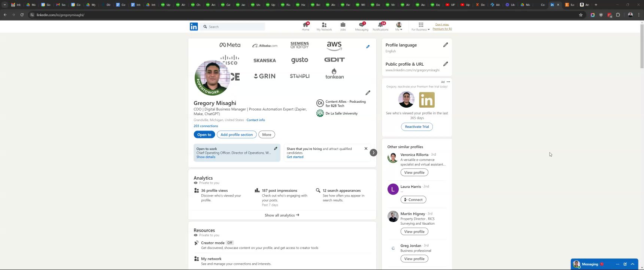Image resolution: width=644 pixels, height=270 pixels.
Task: Edit Public profile & URL pencil icon
Action: (x=446, y=64)
